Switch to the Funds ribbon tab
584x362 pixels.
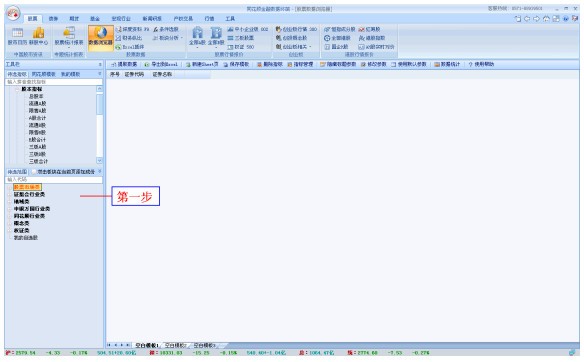coord(95,19)
